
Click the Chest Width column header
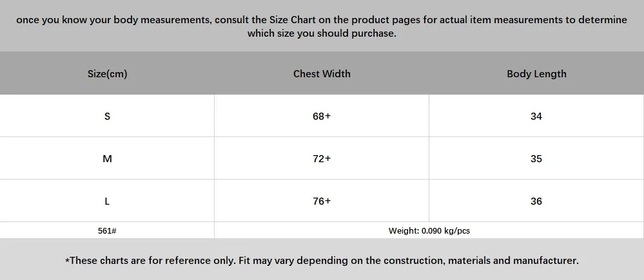(x=322, y=74)
